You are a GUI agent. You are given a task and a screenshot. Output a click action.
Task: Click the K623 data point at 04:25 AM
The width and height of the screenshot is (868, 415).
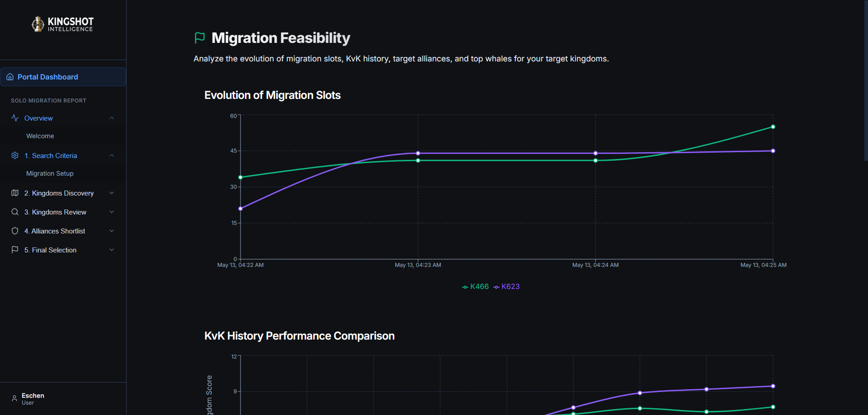[773, 151]
